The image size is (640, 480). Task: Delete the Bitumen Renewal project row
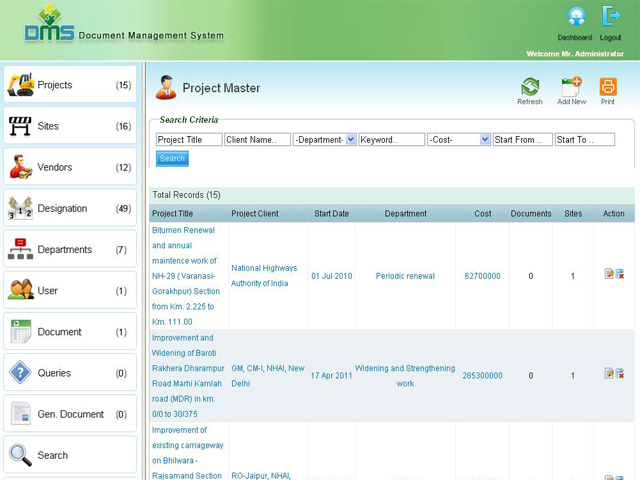point(620,274)
